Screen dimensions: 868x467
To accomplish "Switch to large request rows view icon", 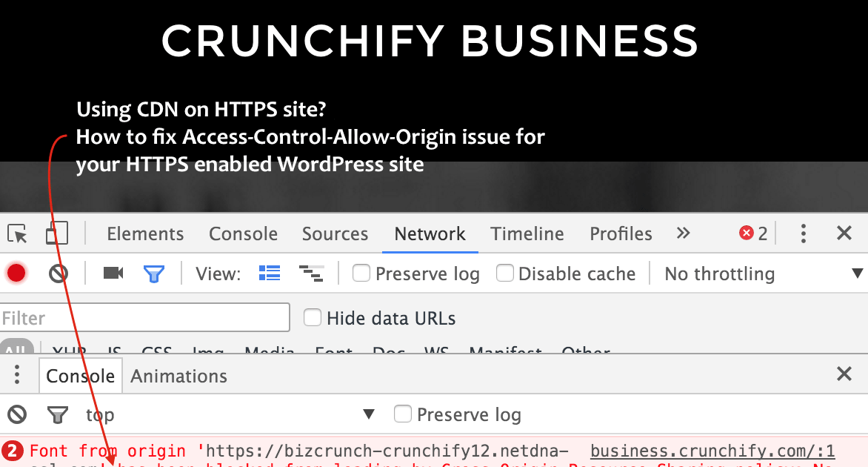I will coord(270,273).
